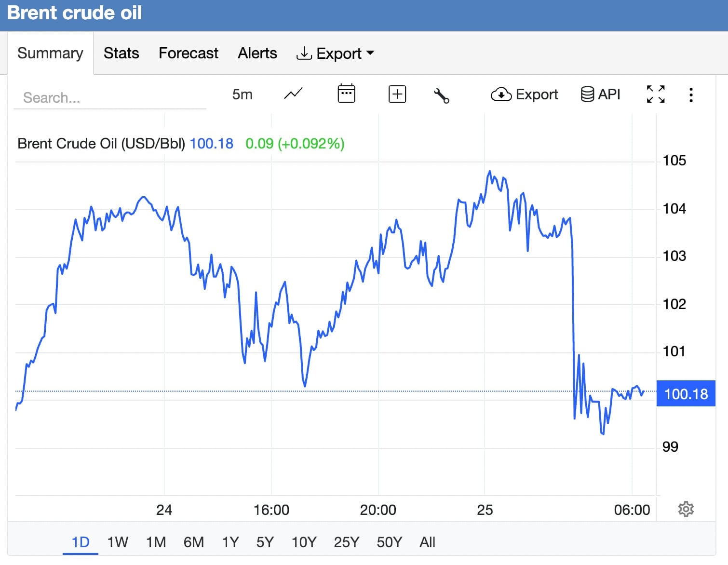
Task: Expand the Export dropdown in tab bar
Action: [335, 53]
